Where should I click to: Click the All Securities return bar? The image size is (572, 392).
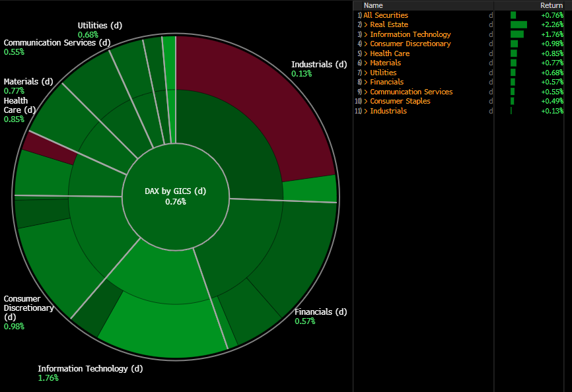(x=513, y=15)
